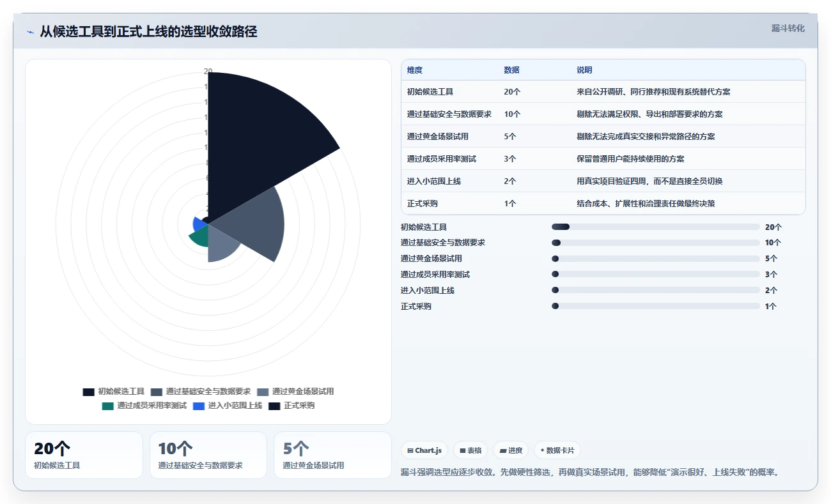The image size is (831, 504).
Task: Click the axis tick label 20 atop the chart
Action: point(208,71)
